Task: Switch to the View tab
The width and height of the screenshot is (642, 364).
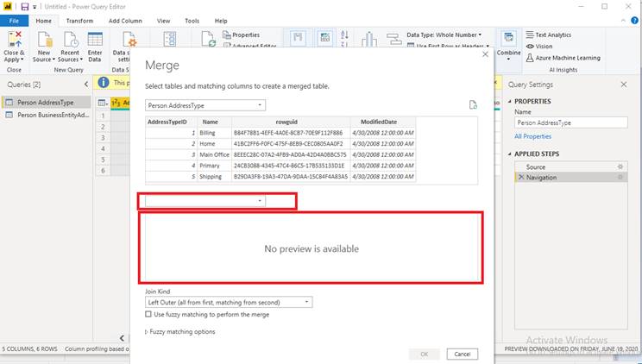Action: click(x=163, y=21)
